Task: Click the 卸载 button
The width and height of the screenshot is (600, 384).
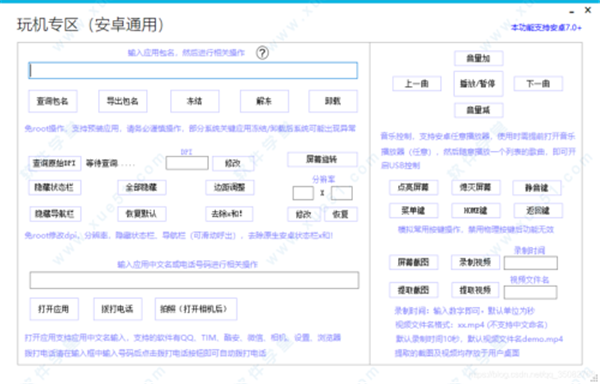Action: (333, 101)
